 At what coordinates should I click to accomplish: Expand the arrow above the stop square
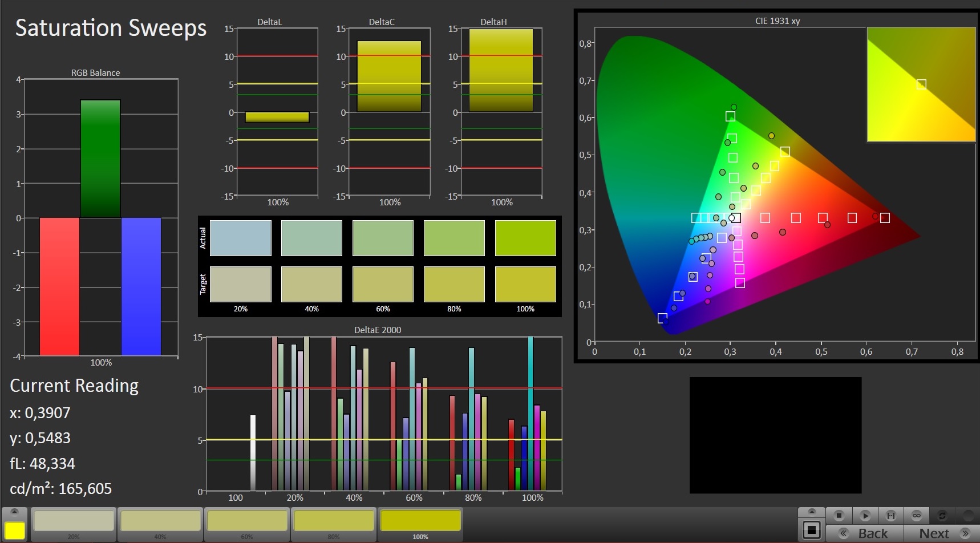point(812,512)
